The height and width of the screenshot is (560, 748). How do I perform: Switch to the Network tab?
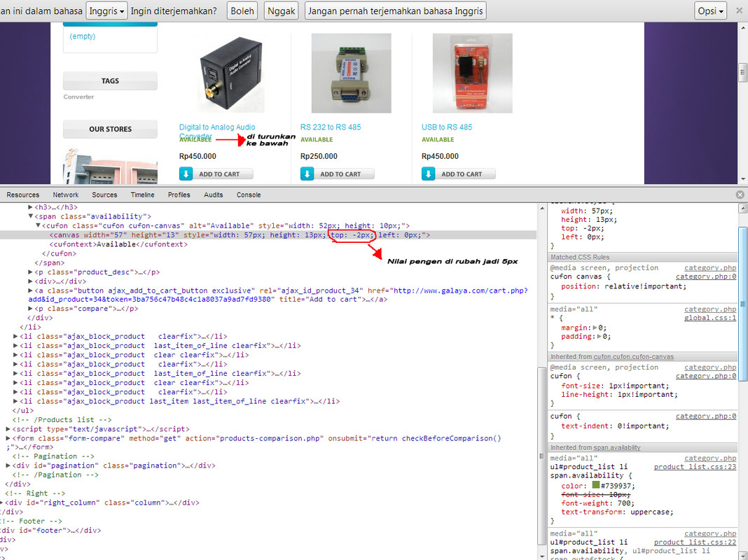(x=66, y=195)
